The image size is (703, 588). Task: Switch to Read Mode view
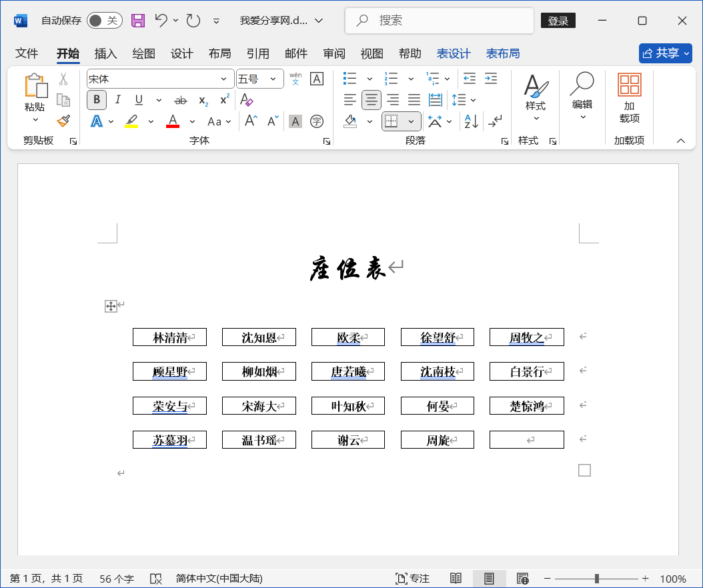pos(456,579)
